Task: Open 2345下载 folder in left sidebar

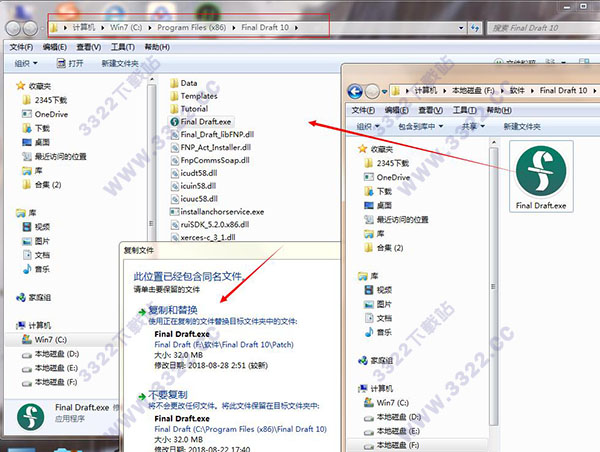Action: pyautogui.click(x=45, y=100)
